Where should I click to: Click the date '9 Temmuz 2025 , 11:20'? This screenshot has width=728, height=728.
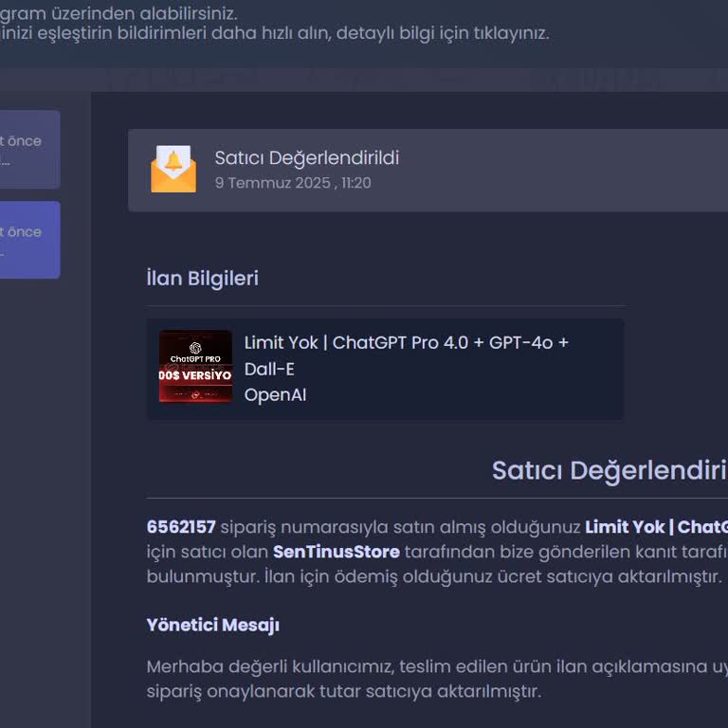293,183
